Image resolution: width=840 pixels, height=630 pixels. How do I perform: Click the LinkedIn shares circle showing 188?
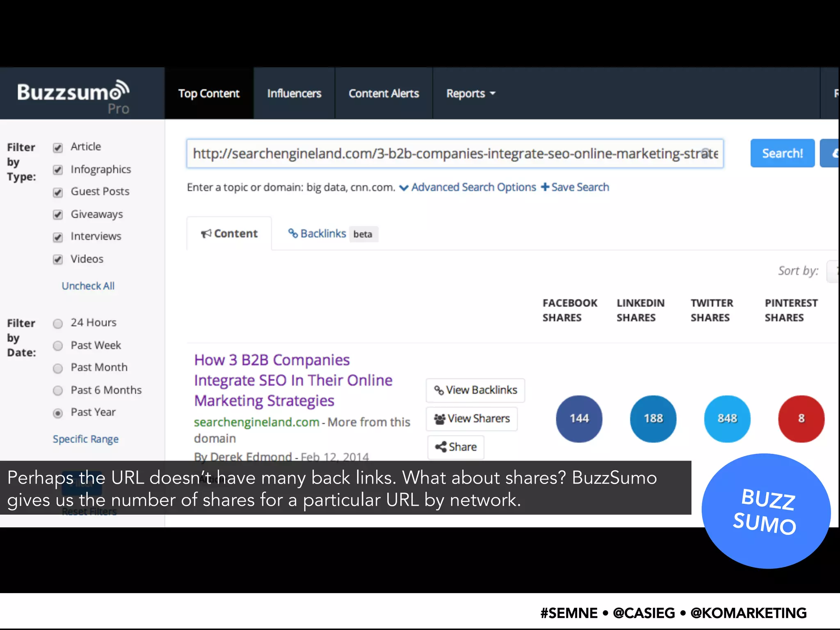point(653,418)
